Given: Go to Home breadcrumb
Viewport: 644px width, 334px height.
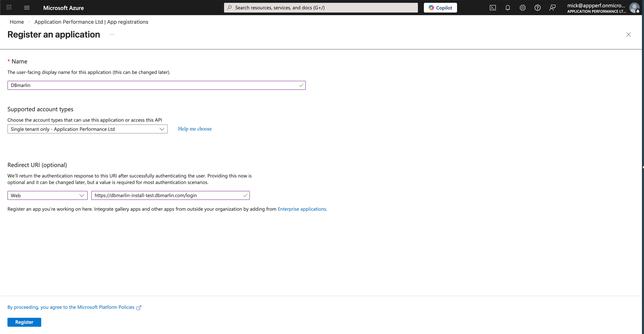Looking at the screenshot, I should pyautogui.click(x=17, y=22).
